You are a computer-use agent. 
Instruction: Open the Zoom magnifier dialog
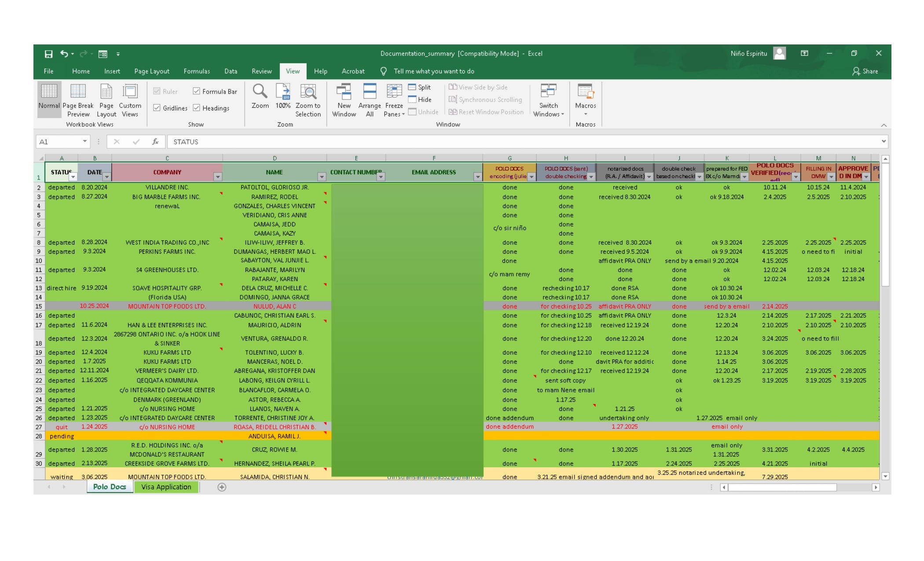click(260, 96)
